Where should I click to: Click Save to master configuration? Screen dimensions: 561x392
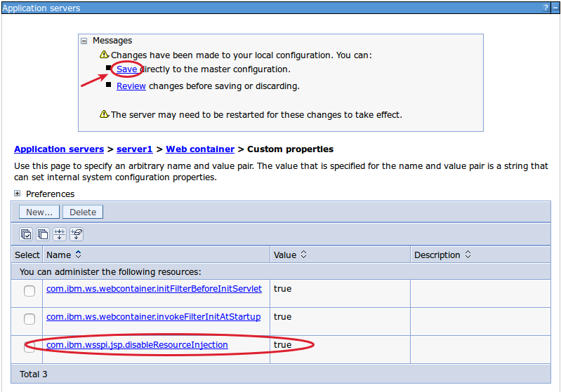click(127, 69)
